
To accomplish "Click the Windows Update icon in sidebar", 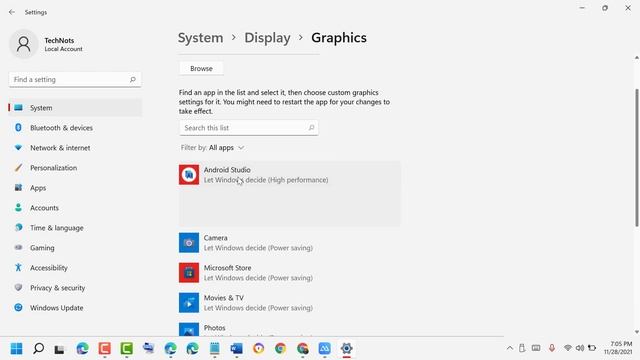I will (18, 308).
